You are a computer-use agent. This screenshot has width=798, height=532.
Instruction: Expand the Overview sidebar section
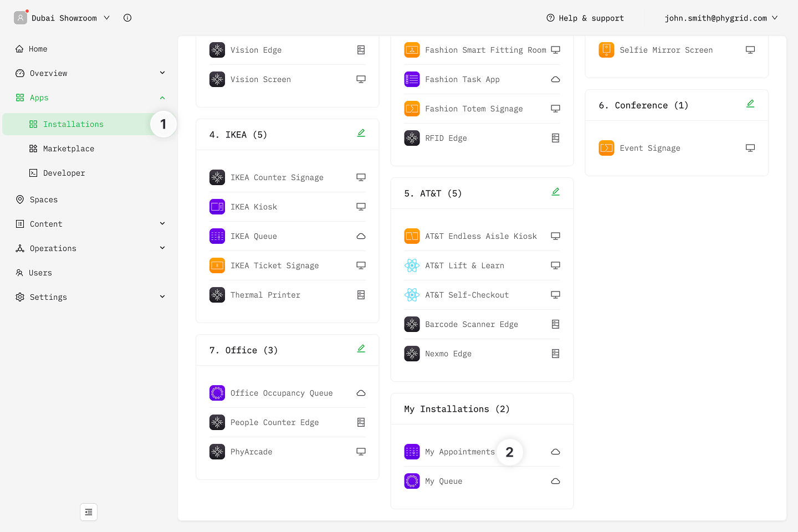click(x=162, y=73)
